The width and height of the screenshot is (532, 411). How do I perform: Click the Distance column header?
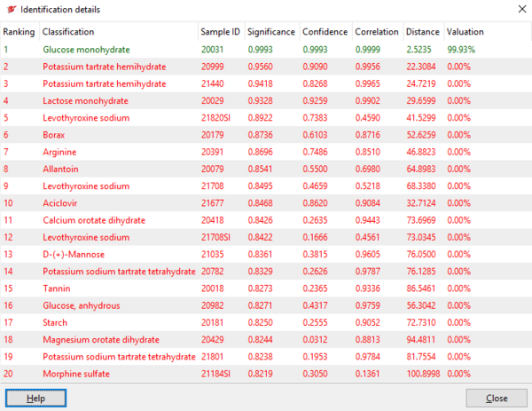point(423,32)
